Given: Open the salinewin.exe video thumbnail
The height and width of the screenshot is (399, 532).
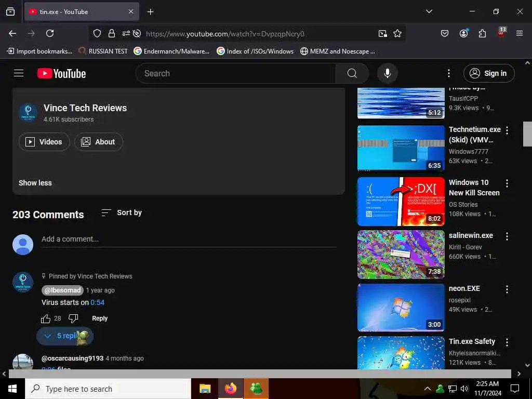Looking at the screenshot, I should tap(401, 255).
